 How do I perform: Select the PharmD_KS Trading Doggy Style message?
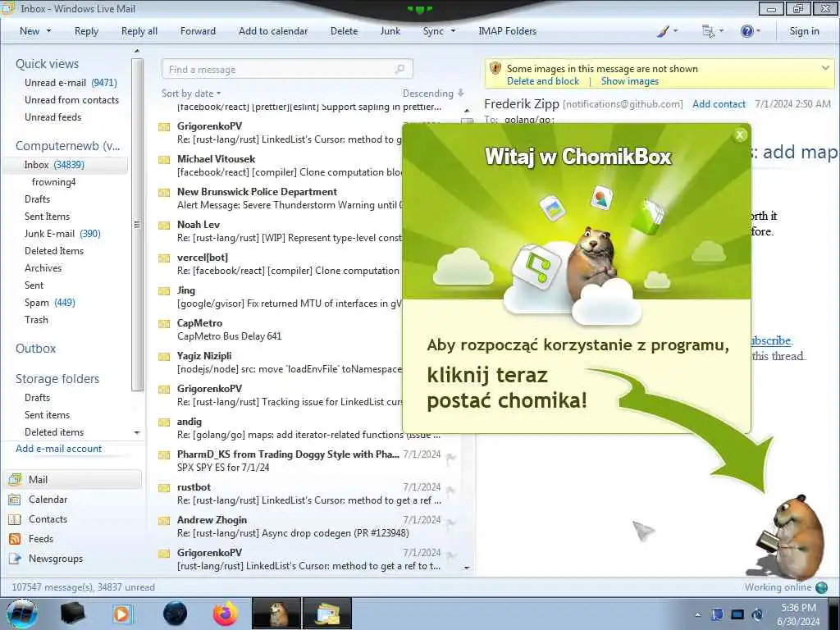(x=308, y=461)
